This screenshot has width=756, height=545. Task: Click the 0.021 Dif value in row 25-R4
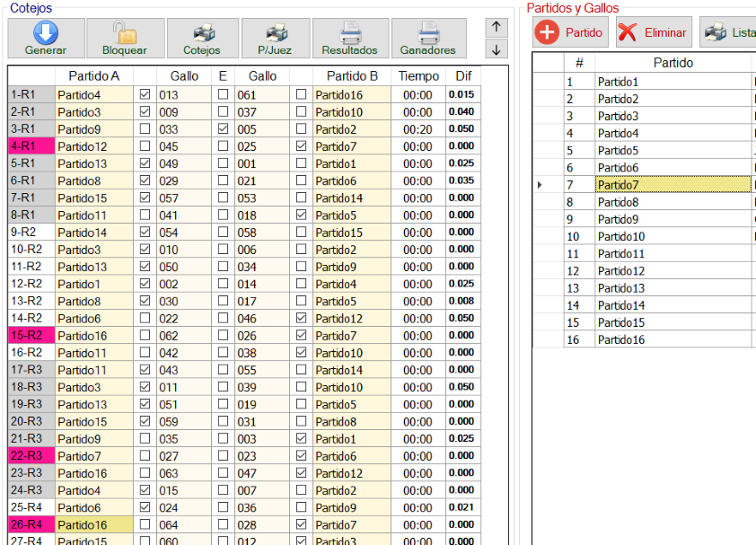(x=463, y=507)
